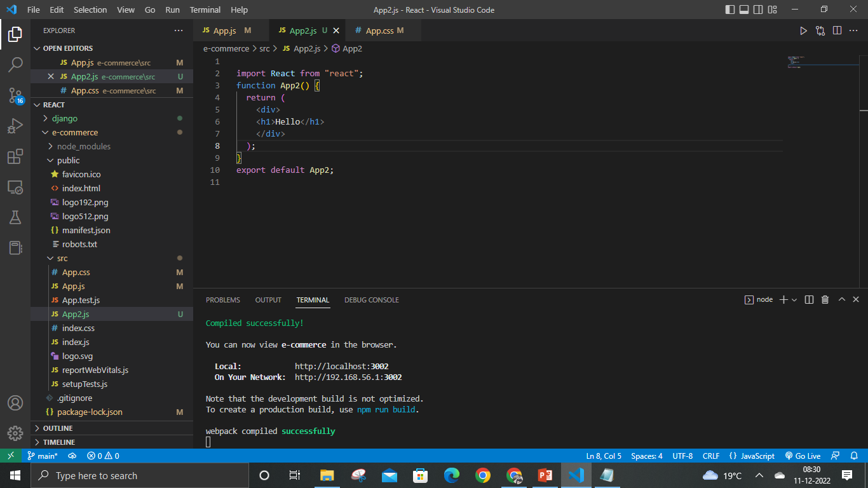This screenshot has height=488, width=868.
Task: Expand the Outline section
Action: [x=112, y=428]
